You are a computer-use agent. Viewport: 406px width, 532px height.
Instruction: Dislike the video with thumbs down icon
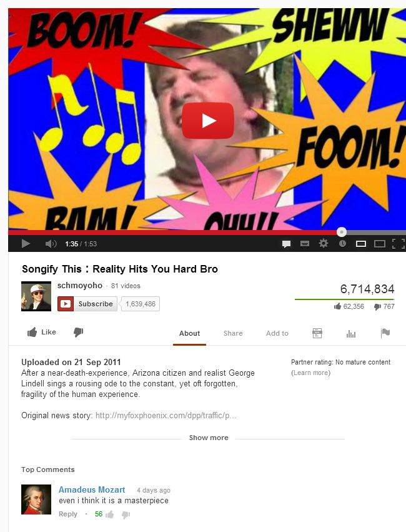click(x=78, y=332)
